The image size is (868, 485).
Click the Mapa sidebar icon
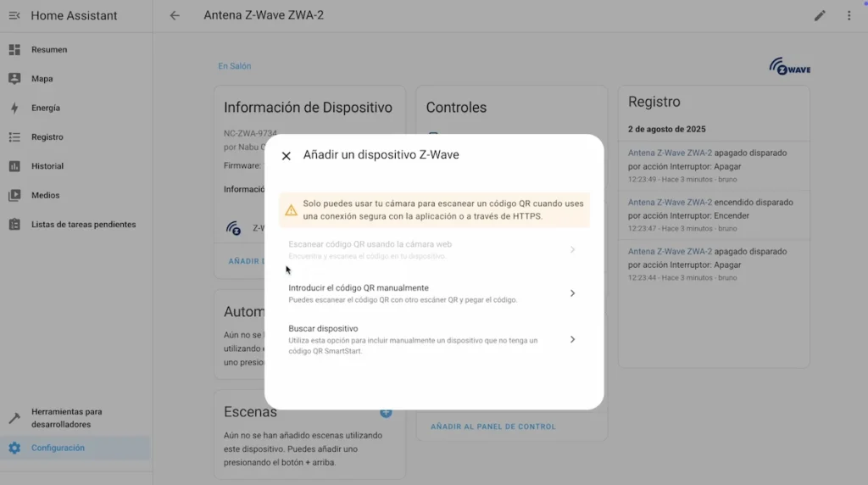14,79
